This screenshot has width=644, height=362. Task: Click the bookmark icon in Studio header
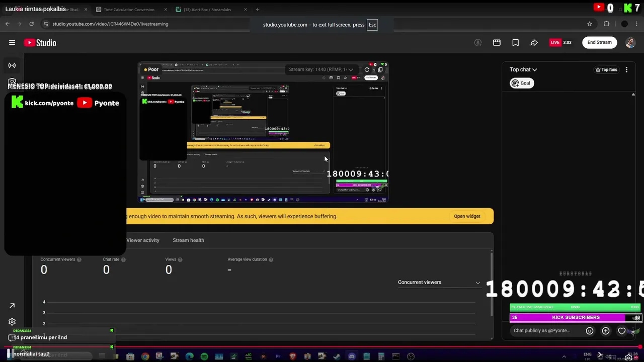pos(515,43)
